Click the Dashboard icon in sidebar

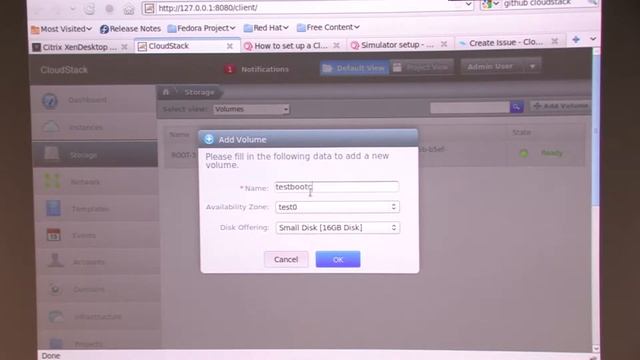pos(50,100)
